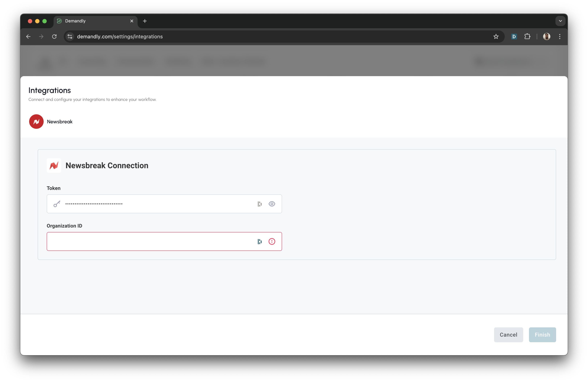This screenshot has height=382, width=588.
Task: Click the red alert icon in Organization ID field
Action: pyautogui.click(x=272, y=241)
